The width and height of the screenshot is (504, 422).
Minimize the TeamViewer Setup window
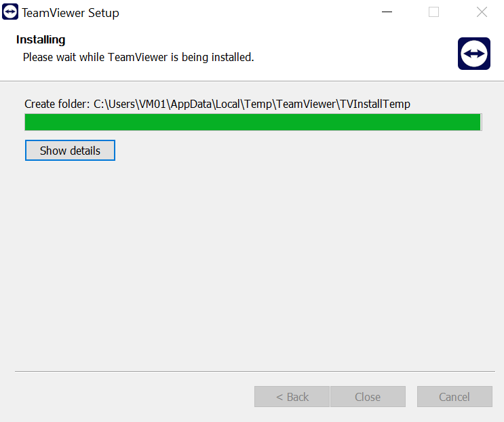click(x=387, y=12)
